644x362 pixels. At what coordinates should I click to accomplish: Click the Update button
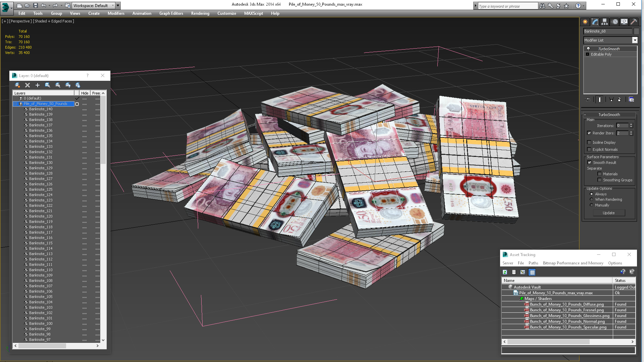point(609,213)
